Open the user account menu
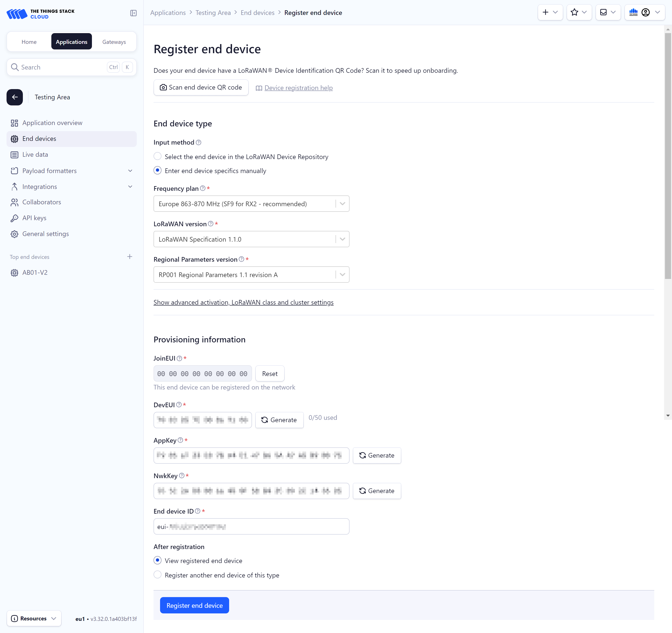672x633 pixels. pos(646,12)
